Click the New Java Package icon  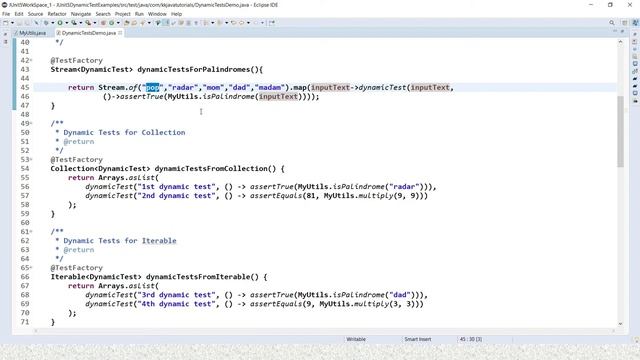pos(103,23)
